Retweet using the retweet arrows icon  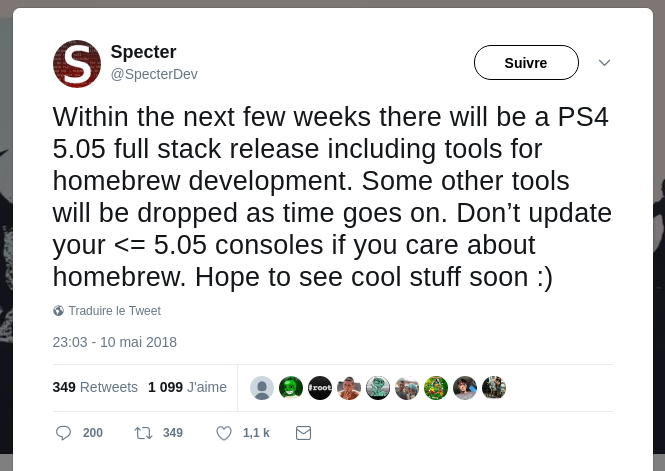143,433
